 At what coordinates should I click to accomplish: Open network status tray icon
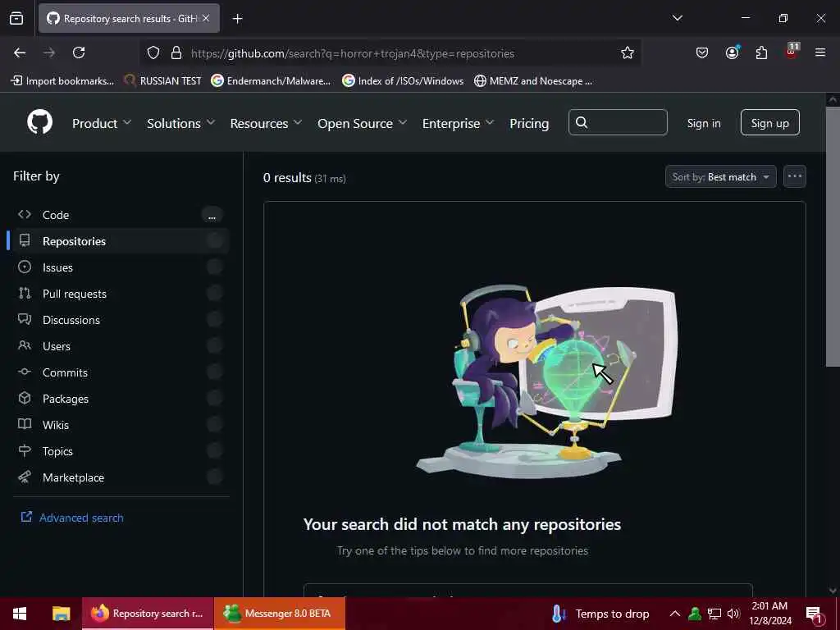(x=714, y=614)
